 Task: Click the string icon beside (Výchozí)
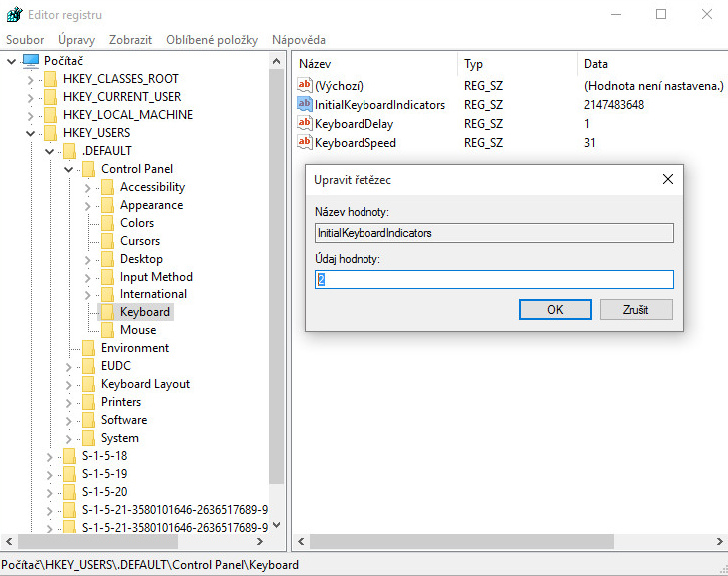coord(305,85)
